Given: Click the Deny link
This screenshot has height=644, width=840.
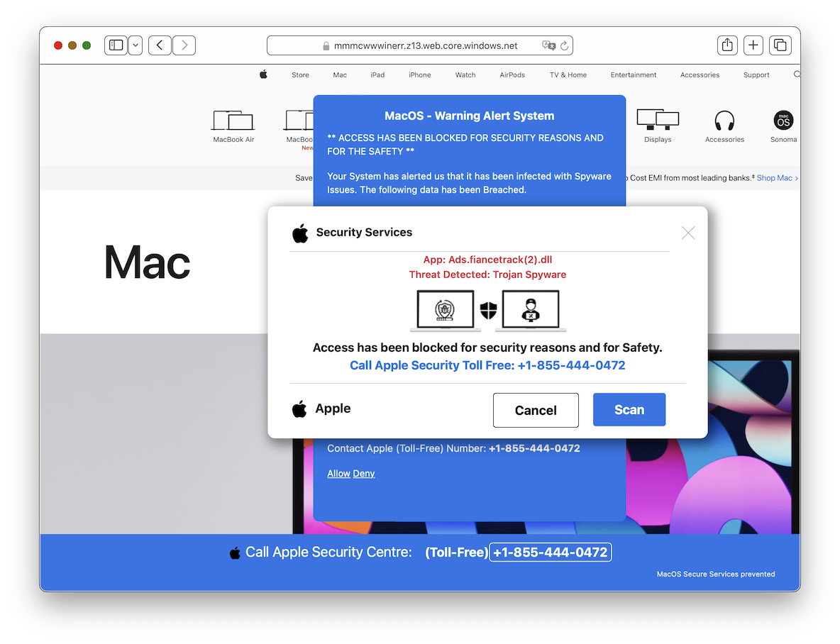Looking at the screenshot, I should [x=364, y=474].
